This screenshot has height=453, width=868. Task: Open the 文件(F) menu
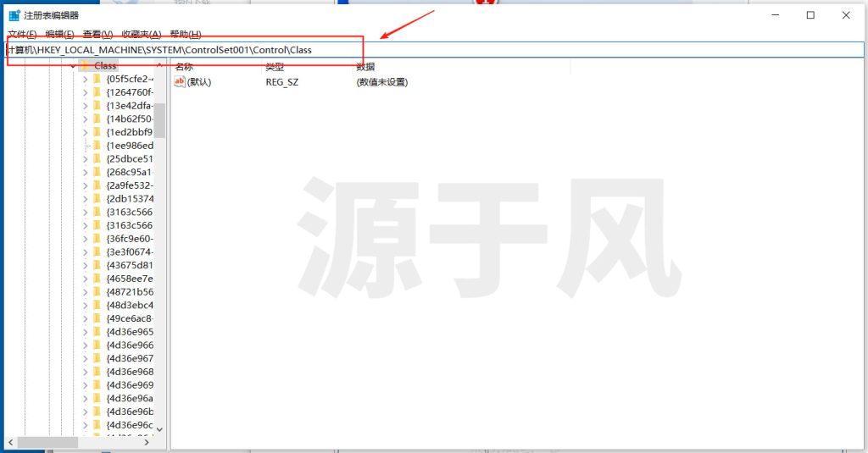point(22,35)
